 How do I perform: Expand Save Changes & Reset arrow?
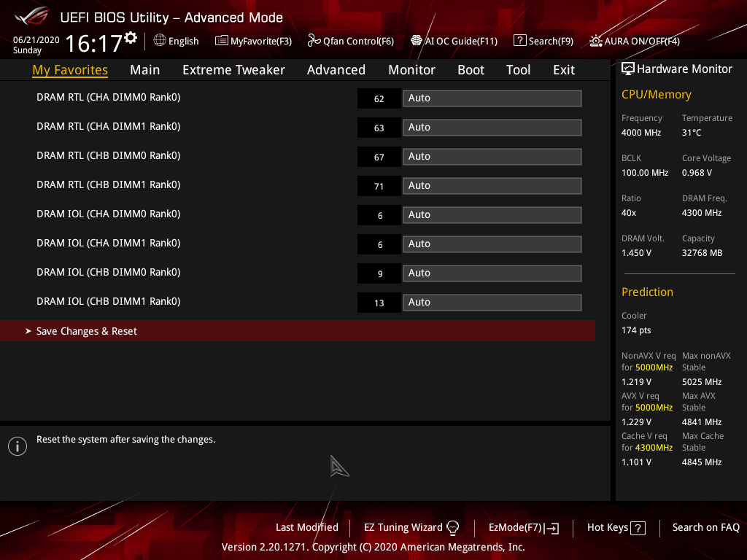[28, 331]
